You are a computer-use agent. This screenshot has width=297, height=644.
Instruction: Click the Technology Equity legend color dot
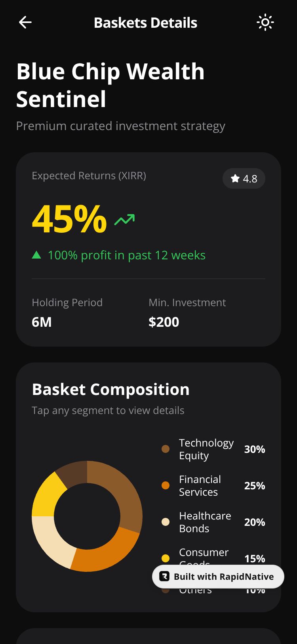(166, 449)
